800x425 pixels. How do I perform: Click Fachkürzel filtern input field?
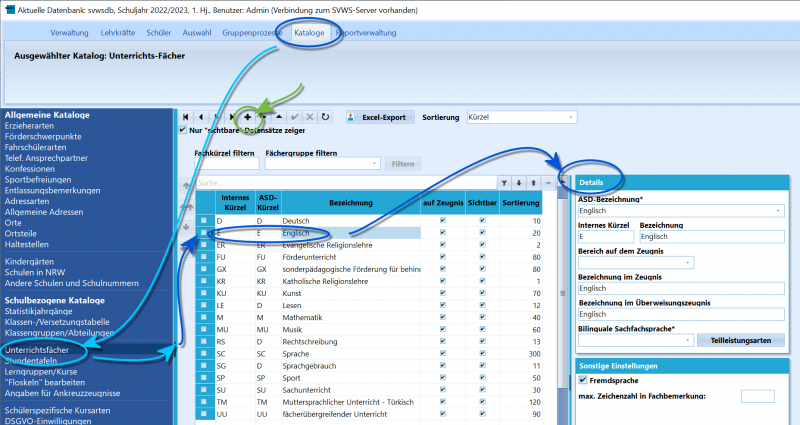(x=227, y=163)
